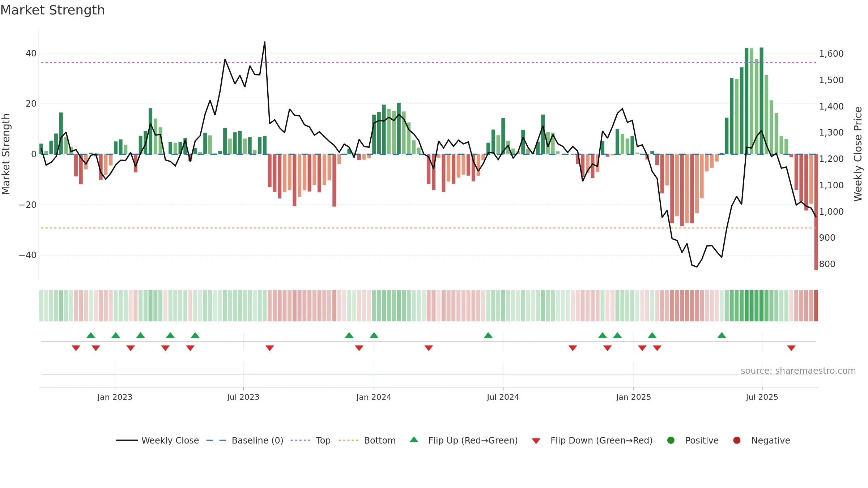Viewport: 868px width, 488px height.
Task: Click the −40 strength axis label
Action: coord(27,255)
